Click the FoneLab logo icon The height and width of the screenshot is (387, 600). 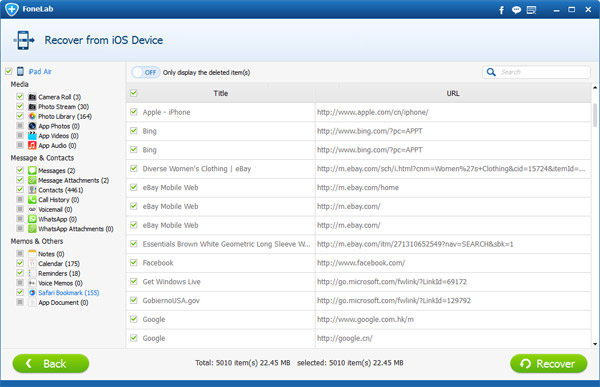click(11, 9)
